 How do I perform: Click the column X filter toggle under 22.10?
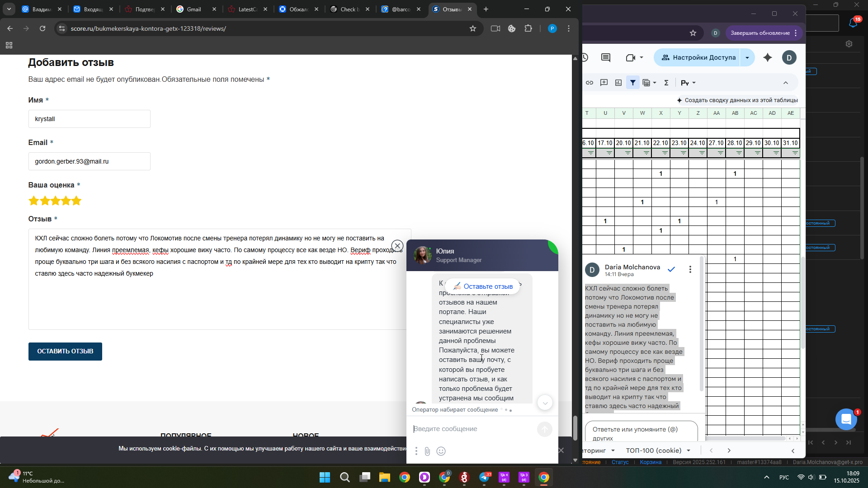pos(665,153)
